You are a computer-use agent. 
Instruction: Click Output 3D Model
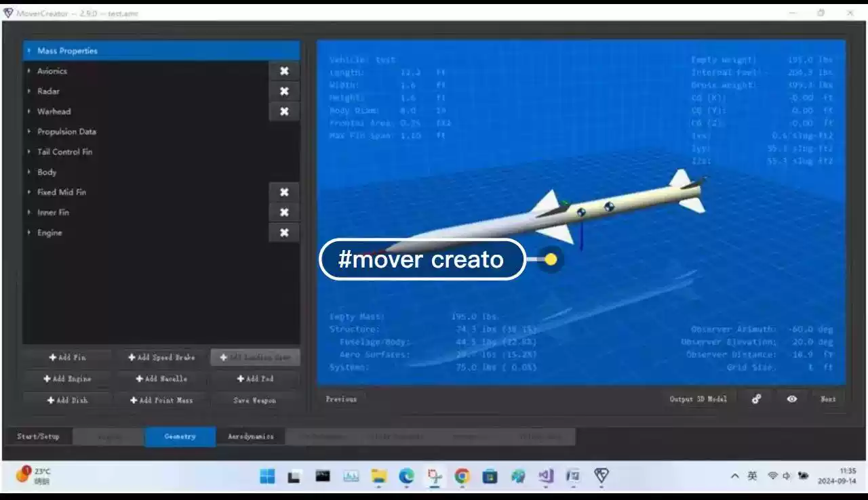(x=698, y=399)
